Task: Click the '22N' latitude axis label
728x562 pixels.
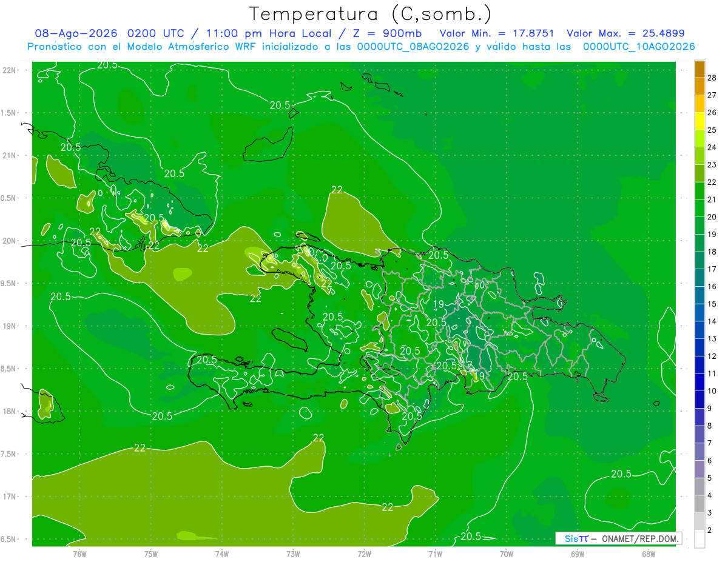Action: (9, 70)
